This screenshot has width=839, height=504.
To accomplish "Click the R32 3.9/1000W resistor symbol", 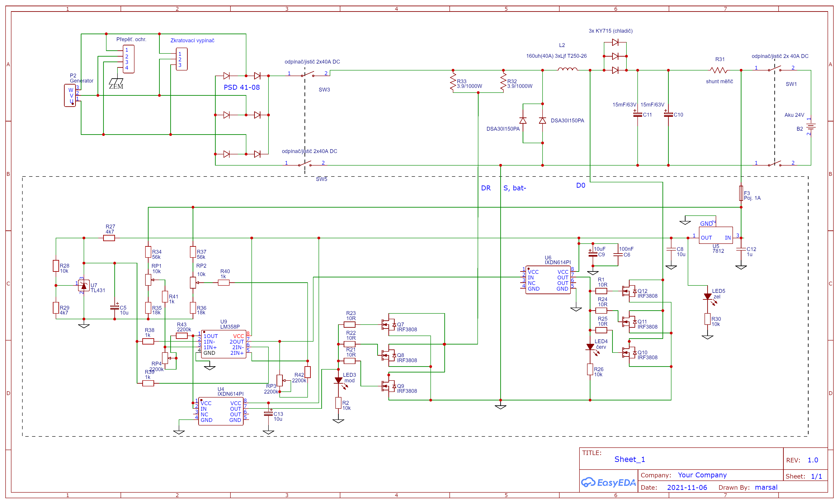I will [x=503, y=81].
